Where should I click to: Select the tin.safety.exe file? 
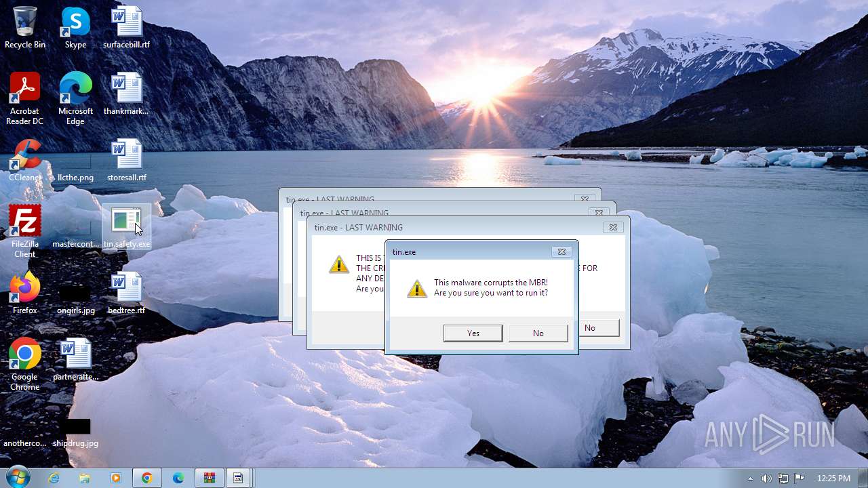point(126,227)
